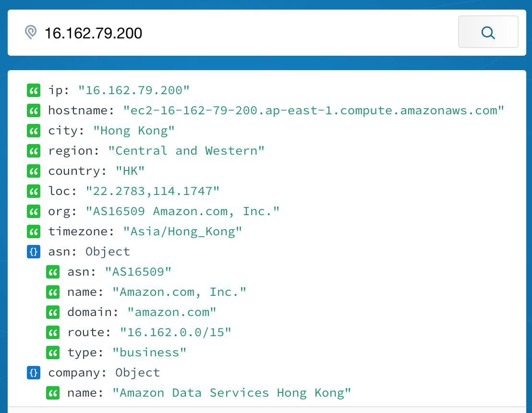The image size is (532, 413).
Task: Click the string icon beside hostname
Action: (x=34, y=110)
